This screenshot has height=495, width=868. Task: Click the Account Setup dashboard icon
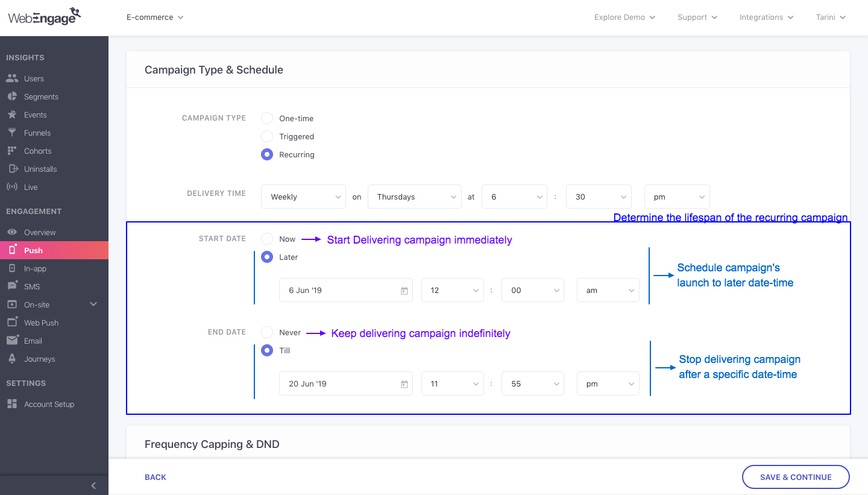(x=12, y=404)
